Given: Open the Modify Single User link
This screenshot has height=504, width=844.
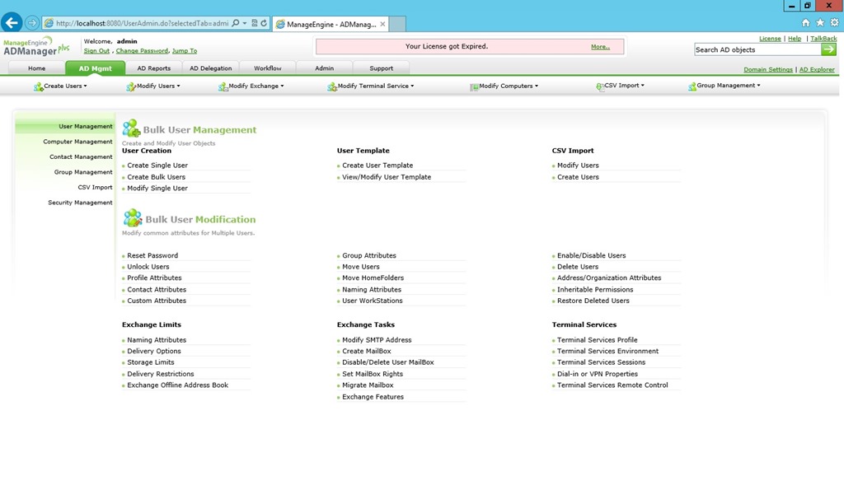Looking at the screenshot, I should pos(157,189).
